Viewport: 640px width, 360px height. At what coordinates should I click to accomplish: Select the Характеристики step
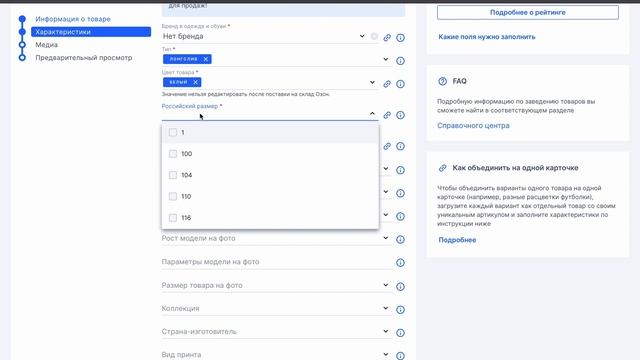click(91, 32)
